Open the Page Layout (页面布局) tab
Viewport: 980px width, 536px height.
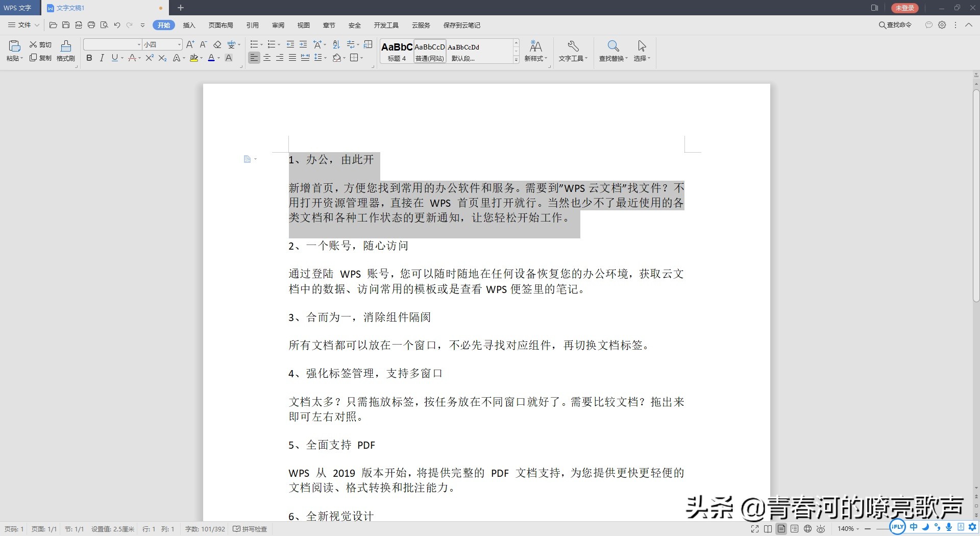pyautogui.click(x=220, y=25)
